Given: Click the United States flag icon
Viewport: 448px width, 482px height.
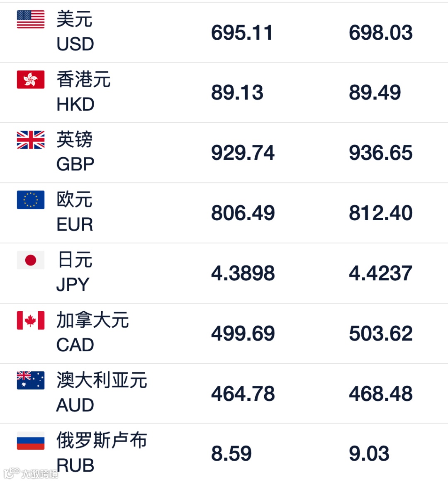Looking at the screenshot, I should coord(30,19).
